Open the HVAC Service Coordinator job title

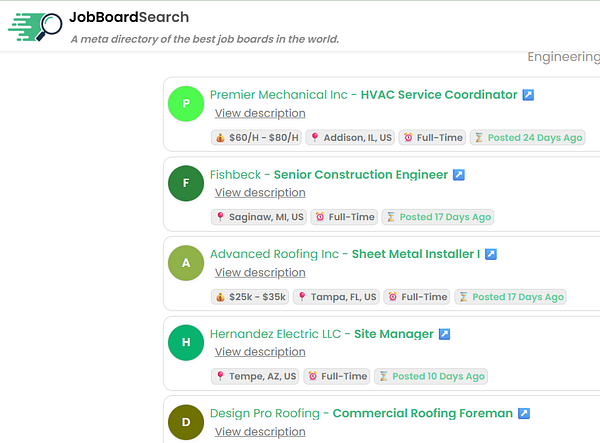click(x=439, y=94)
